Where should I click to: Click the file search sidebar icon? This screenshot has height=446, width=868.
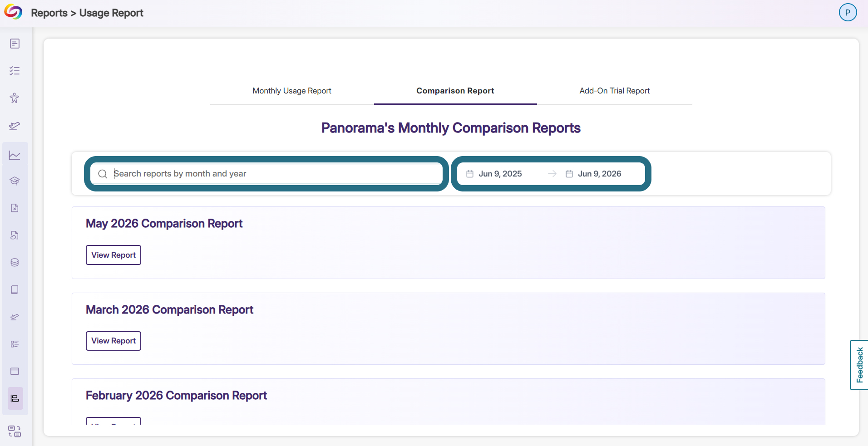tap(15, 235)
